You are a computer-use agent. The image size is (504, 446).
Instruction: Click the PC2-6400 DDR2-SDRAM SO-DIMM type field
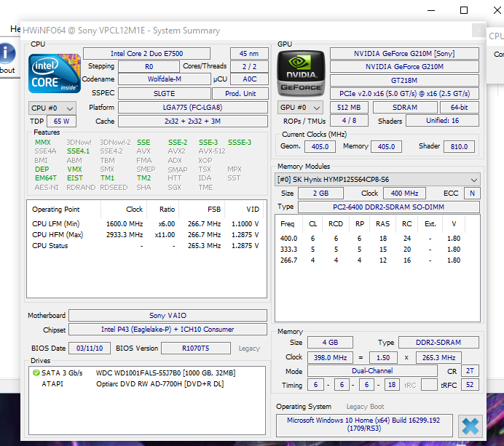pos(389,207)
